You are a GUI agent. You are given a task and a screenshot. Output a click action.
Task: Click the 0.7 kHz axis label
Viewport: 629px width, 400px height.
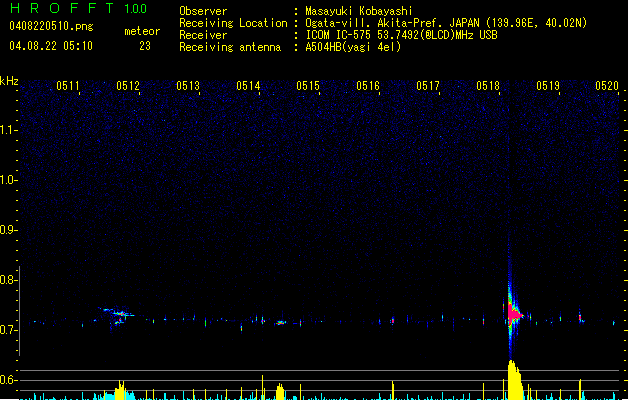[x=8, y=330]
